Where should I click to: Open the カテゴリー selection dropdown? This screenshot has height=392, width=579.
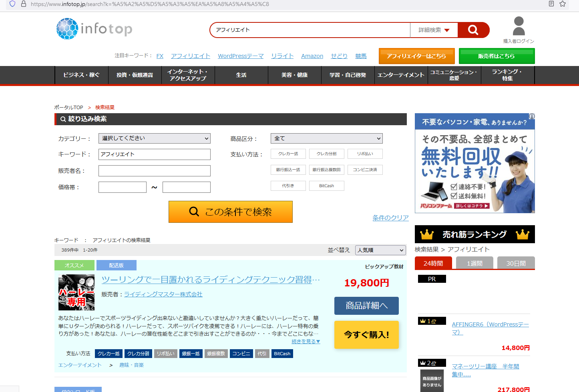(154, 138)
